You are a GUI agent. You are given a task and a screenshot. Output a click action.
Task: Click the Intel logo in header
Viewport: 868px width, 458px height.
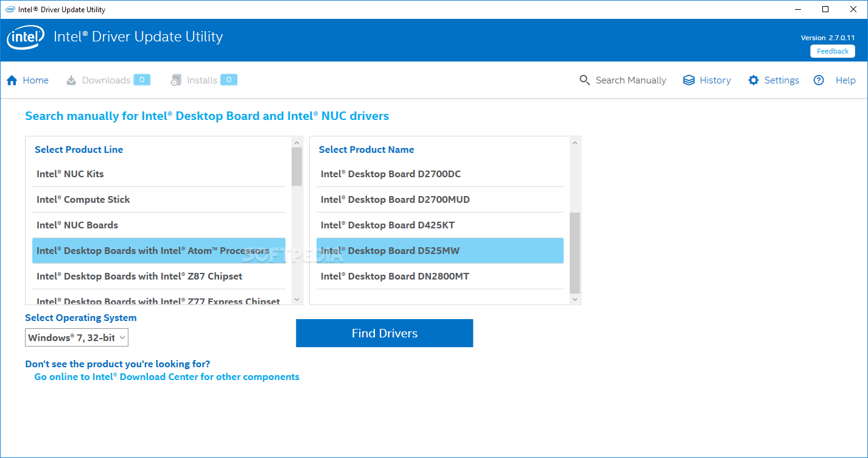pyautogui.click(x=26, y=38)
